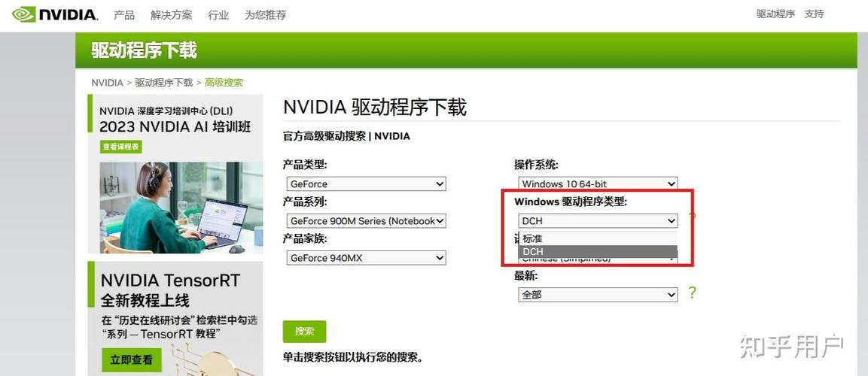This screenshot has width=868, height=376.
Task: Click the 官方高级驱动搜索 | NVIDIA text
Action: [x=346, y=136]
